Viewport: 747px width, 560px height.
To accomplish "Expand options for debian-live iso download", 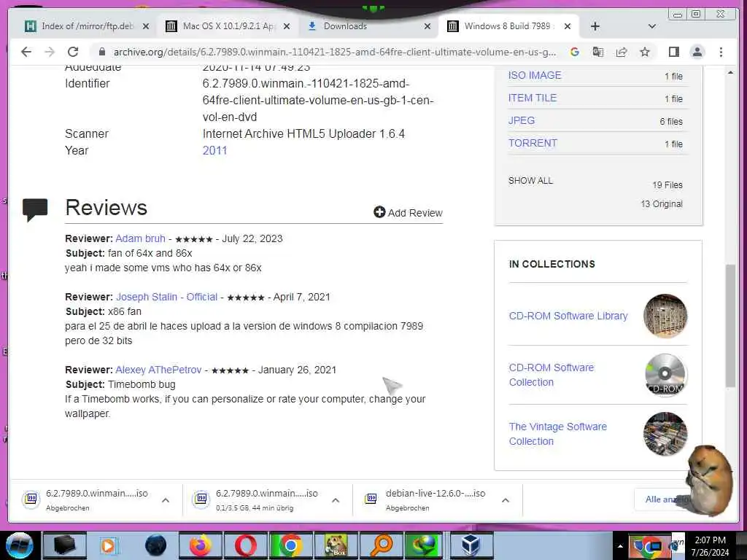I will 506,500.
